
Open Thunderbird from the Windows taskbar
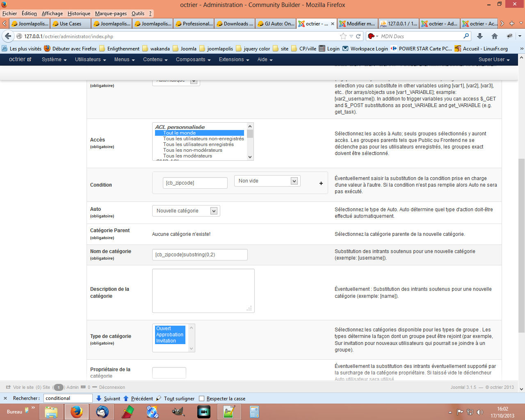(102, 411)
